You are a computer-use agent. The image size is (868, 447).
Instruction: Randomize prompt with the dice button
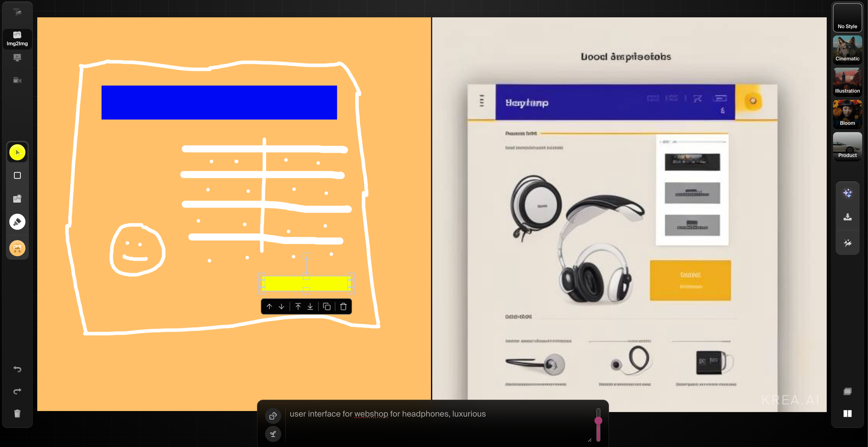(x=273, y=416)
